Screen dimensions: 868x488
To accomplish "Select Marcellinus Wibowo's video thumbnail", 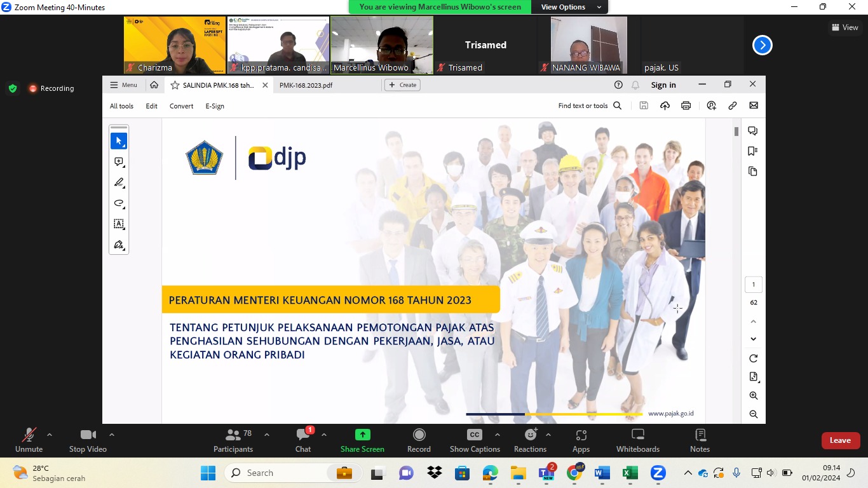I will tap(382, 44).
